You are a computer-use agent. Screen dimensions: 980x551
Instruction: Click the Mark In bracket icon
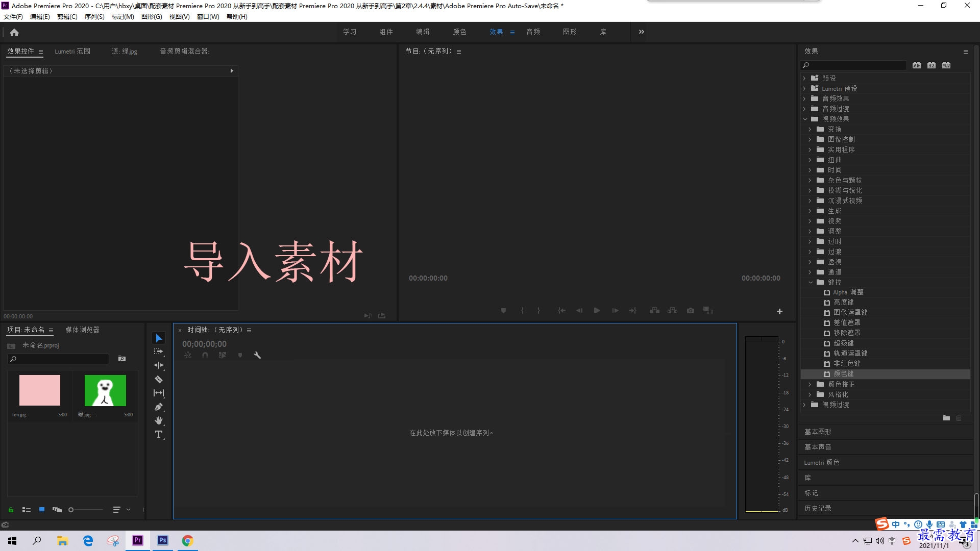[522, 311]
